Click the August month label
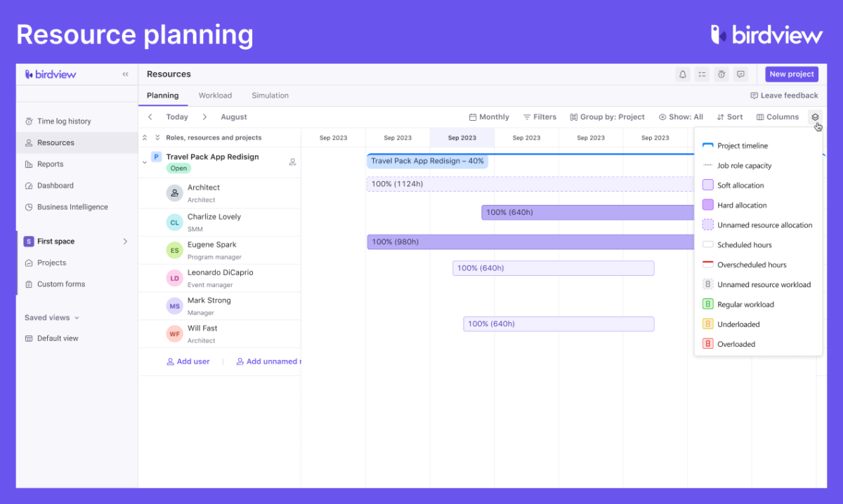Screen dimensions: 843x504 click(234, 117)
